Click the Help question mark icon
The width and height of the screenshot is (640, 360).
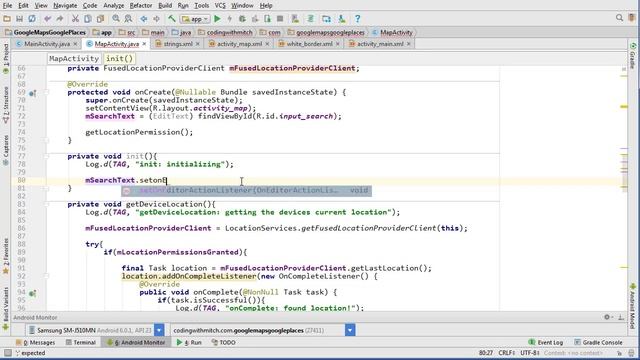[358, 19]
